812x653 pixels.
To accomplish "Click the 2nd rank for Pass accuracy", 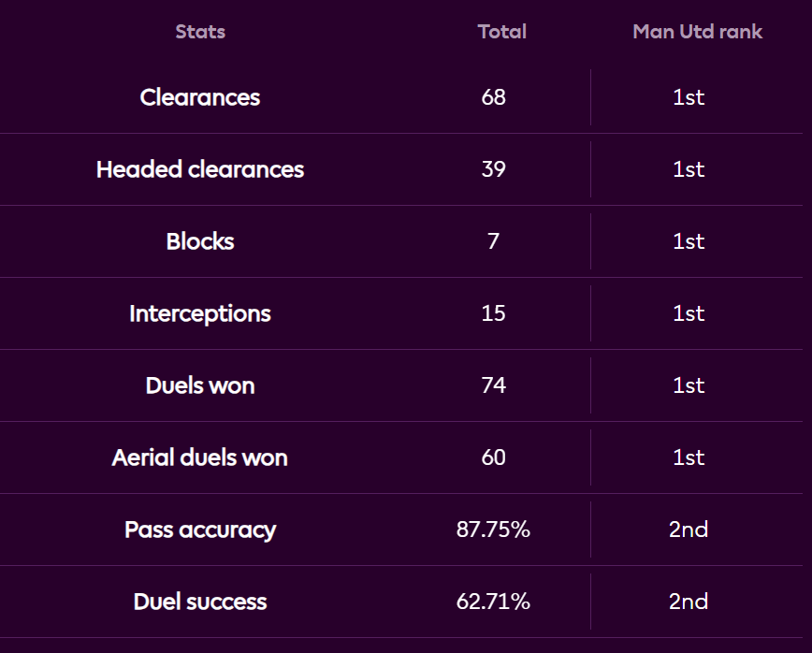I will [x=689, y=530].
